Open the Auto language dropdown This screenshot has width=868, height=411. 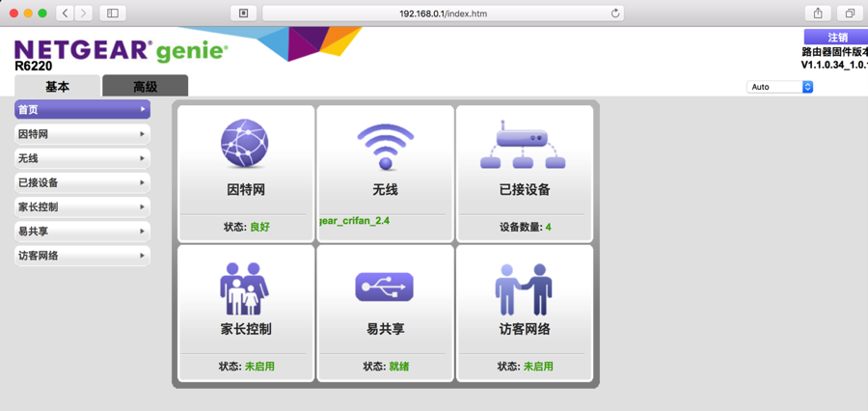(x=779, y=87)
